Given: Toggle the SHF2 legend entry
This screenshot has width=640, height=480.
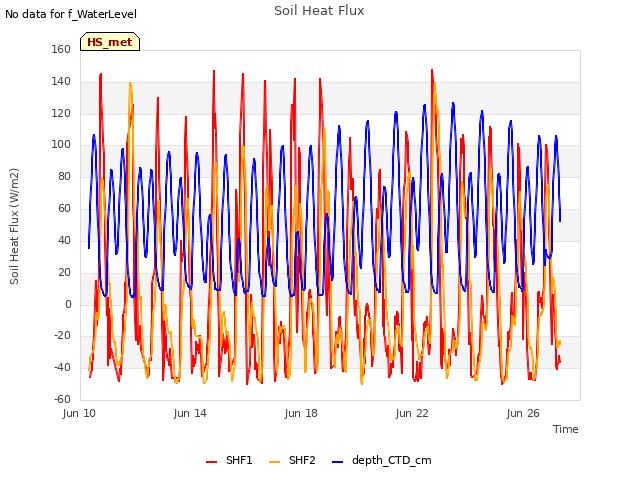Looking at the screenshot, I should tap(292, 460).
